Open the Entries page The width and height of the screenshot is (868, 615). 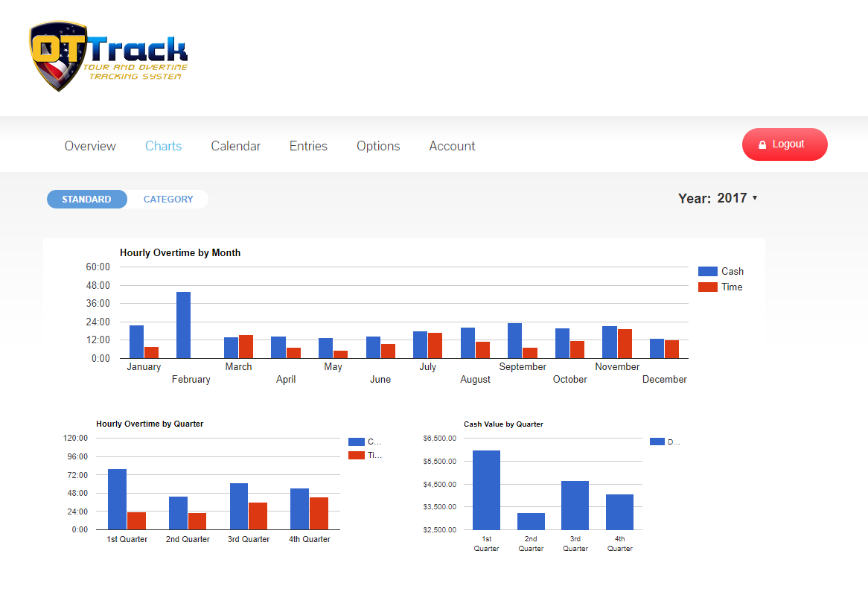point(308,146)
